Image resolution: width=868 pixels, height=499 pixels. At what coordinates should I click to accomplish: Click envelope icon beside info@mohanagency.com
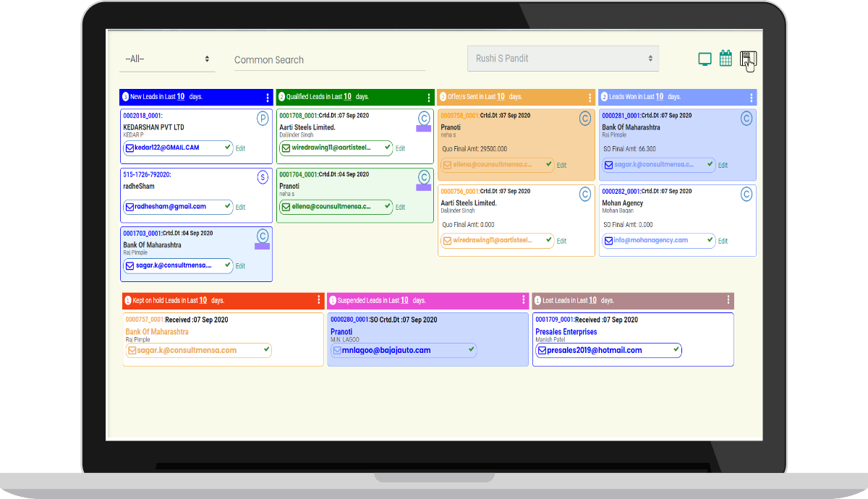tap(609, 240)
